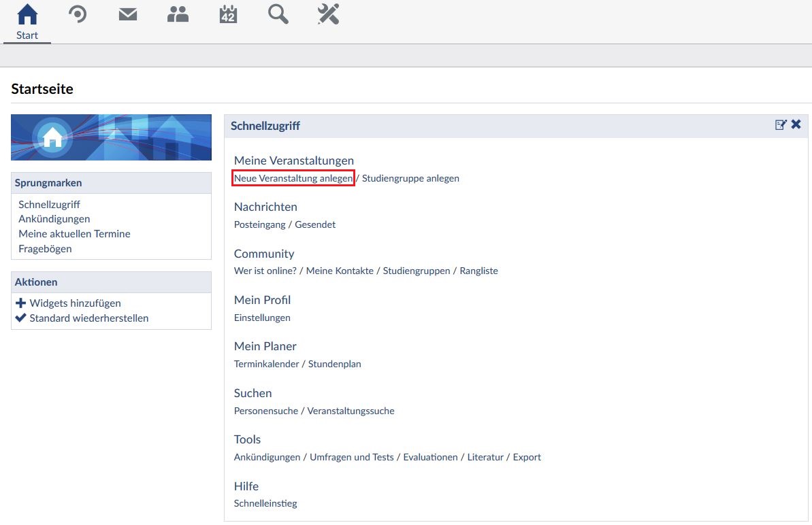Open Posteingang under Nachrichten
This screenshot has width=812, height=525.
[x=259, y=224]
